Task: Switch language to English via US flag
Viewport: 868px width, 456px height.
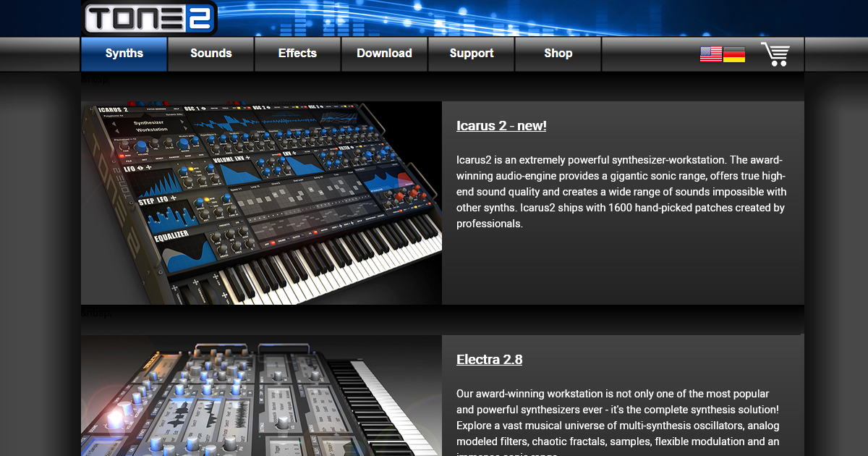Action: pyautogui.click(x=710, y=54)
